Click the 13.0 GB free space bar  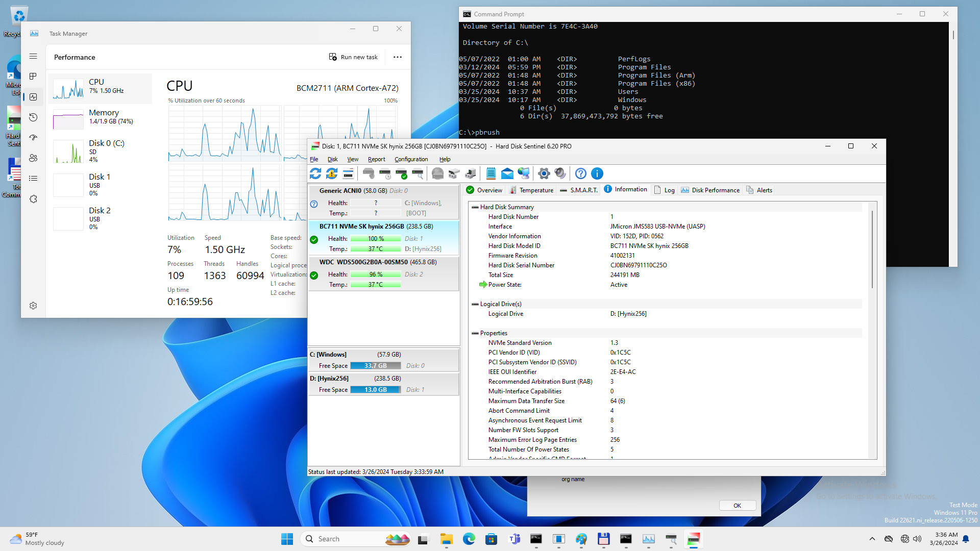coord(376,390)
